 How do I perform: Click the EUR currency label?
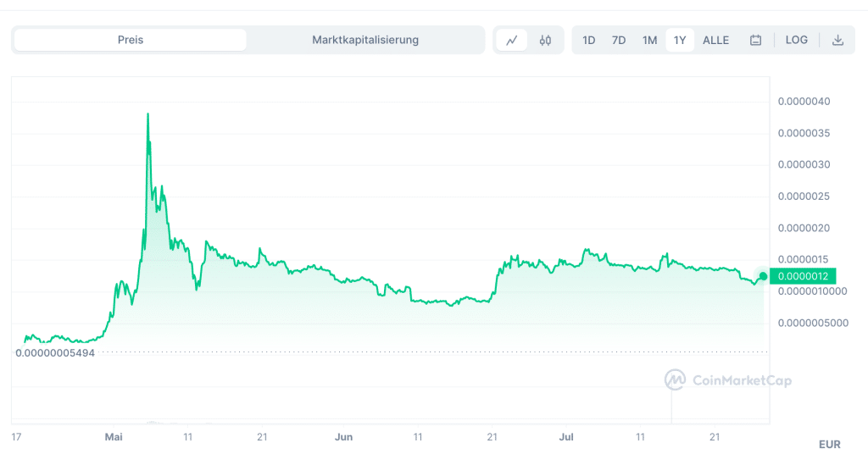point(829,444)
